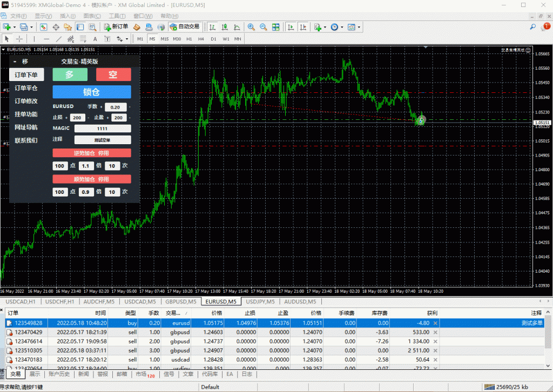Toggle chart auto-scroll

pyautogui.click(x=291, y=26)
